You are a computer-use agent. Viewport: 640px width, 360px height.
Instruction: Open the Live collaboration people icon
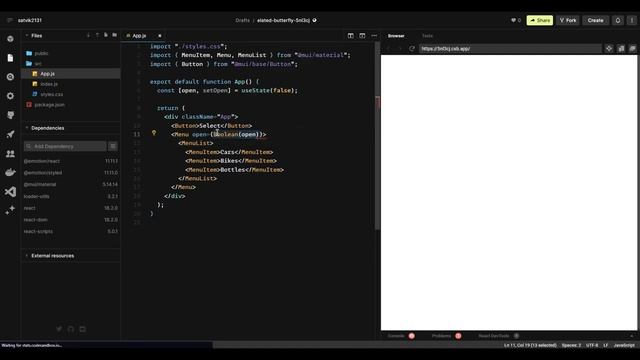(x=10, y=153)
